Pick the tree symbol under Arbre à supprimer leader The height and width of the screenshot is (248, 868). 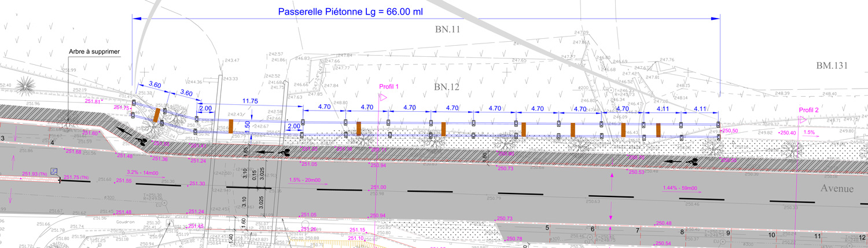tap(69, 123)
